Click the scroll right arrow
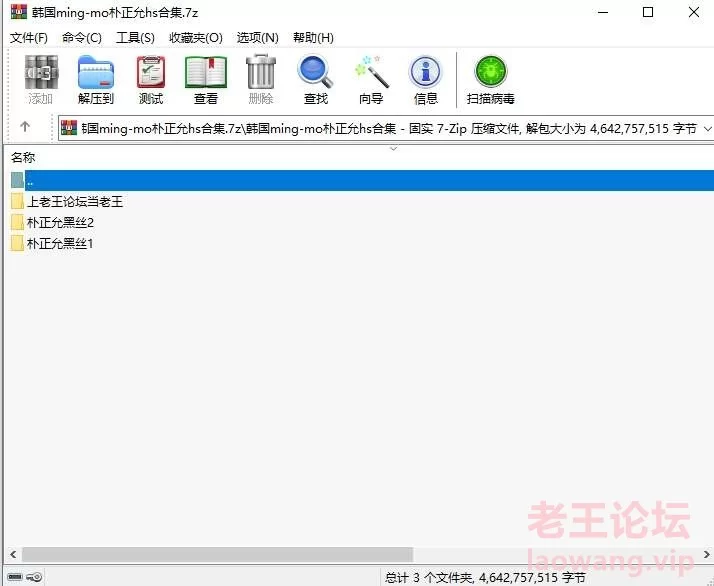 pos(706,554)
